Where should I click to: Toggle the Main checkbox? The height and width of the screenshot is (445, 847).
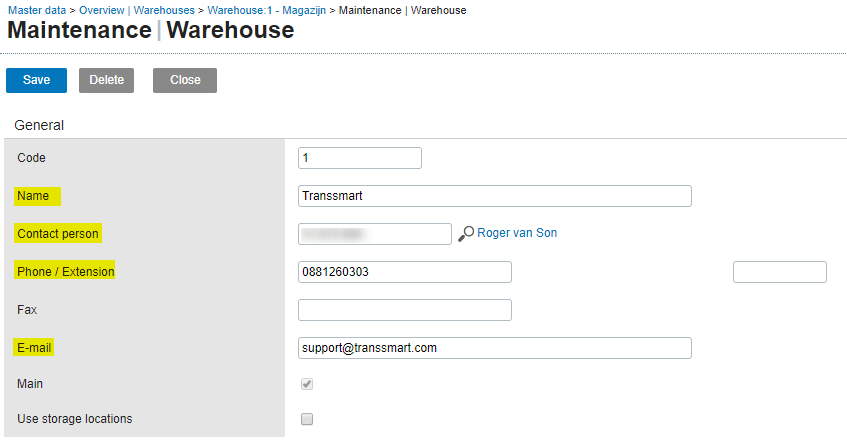pyautogui.click(x=307, y=384)
